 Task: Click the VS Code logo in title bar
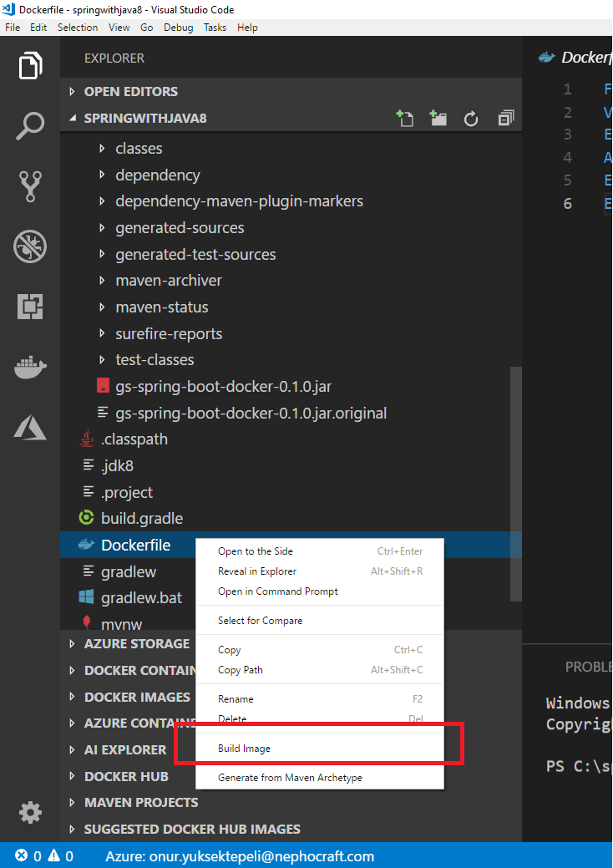8,9
